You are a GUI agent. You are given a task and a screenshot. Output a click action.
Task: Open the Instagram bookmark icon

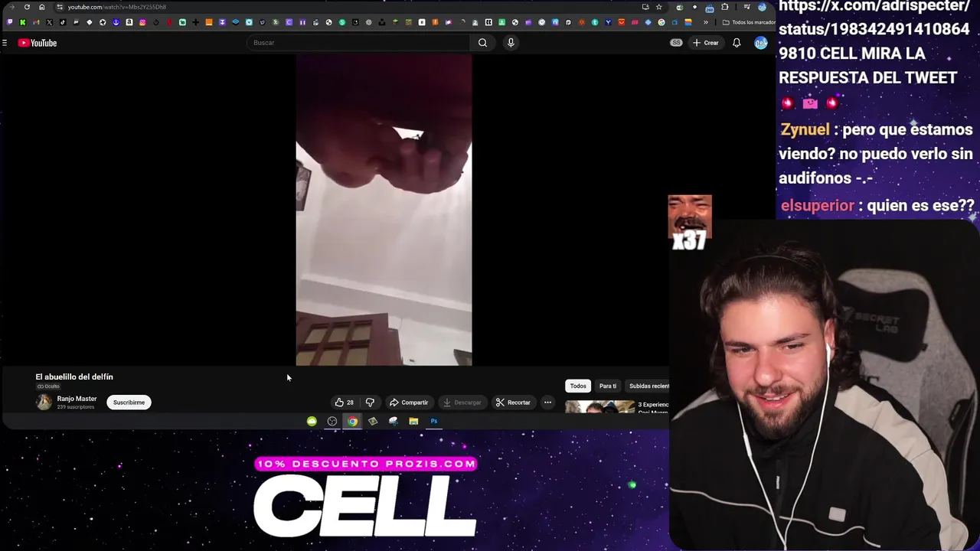click(142, 22)
